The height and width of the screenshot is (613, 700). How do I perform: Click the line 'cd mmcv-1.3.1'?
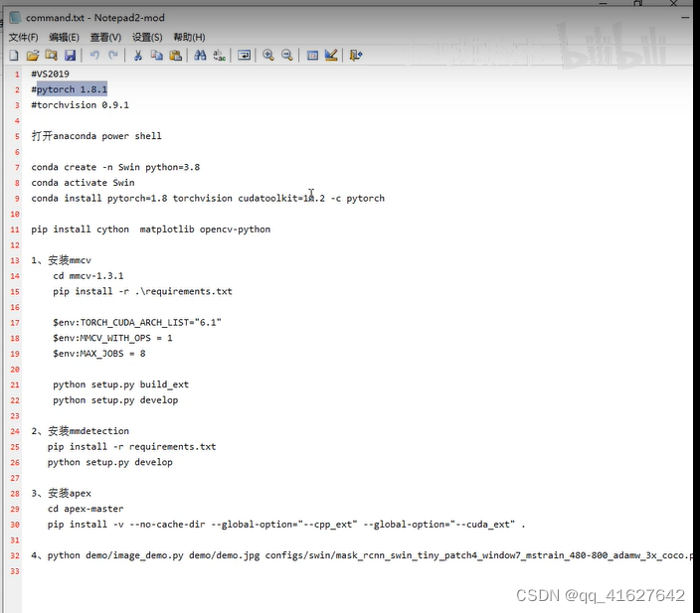(88, 276)
